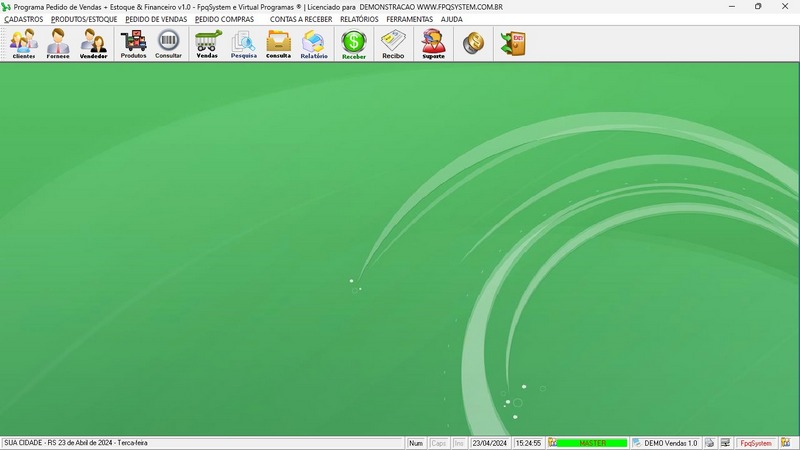Open the CONTAS A RECEBER menu

tap(301, 19)
